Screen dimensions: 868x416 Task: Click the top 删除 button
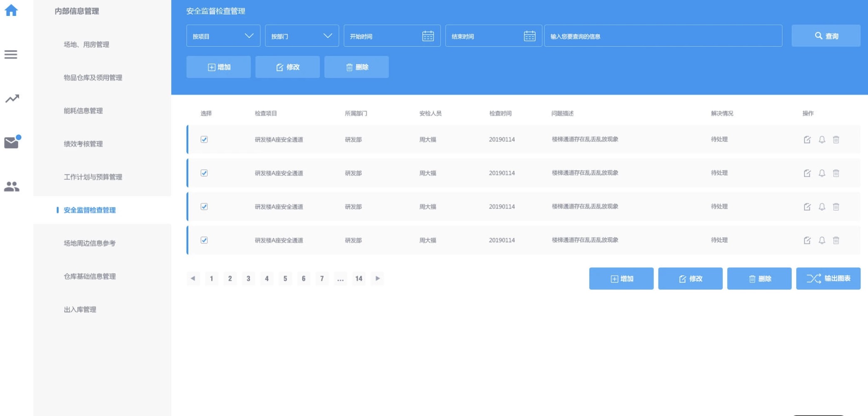pyautogui.click(x=357, y=67)
